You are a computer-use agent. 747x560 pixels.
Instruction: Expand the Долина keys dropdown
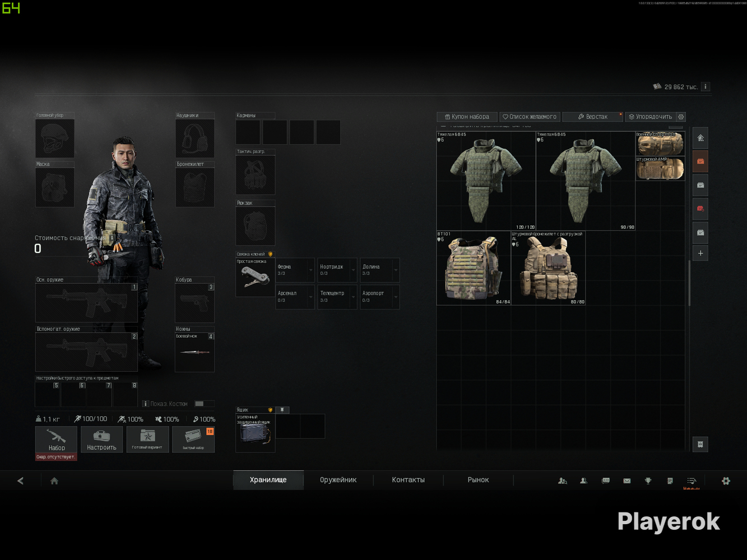point(396,270)
